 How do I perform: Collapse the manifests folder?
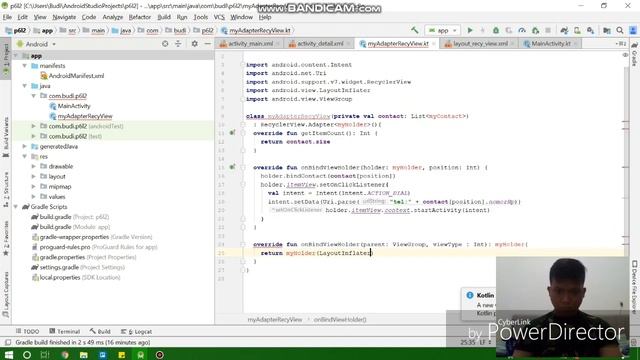click(x=24, y=66)
